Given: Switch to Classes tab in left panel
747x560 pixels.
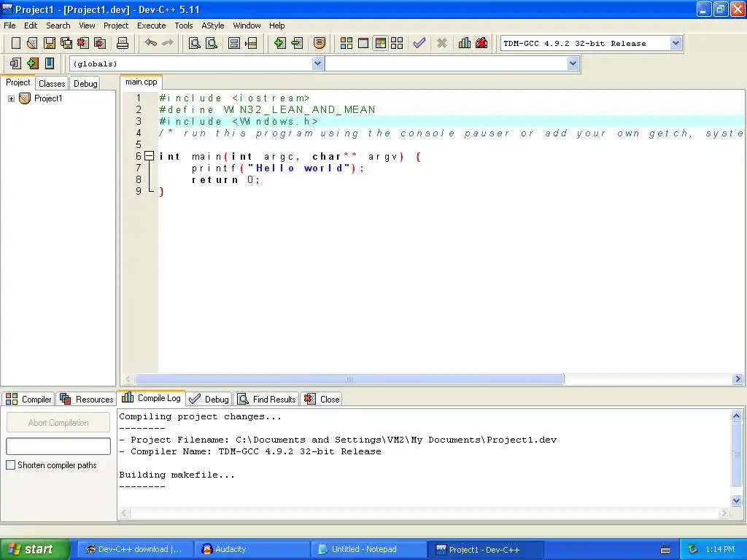Looking at the screenshot, I should point(52,83).
